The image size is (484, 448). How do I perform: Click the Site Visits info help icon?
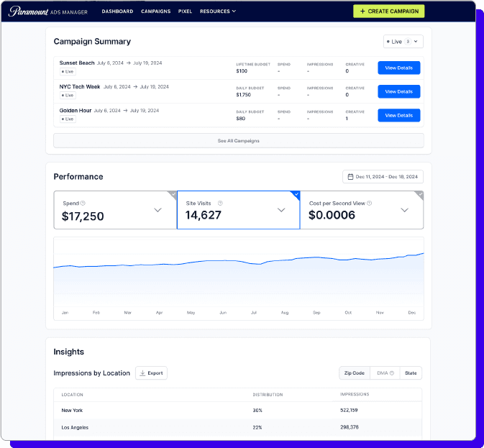220,204
